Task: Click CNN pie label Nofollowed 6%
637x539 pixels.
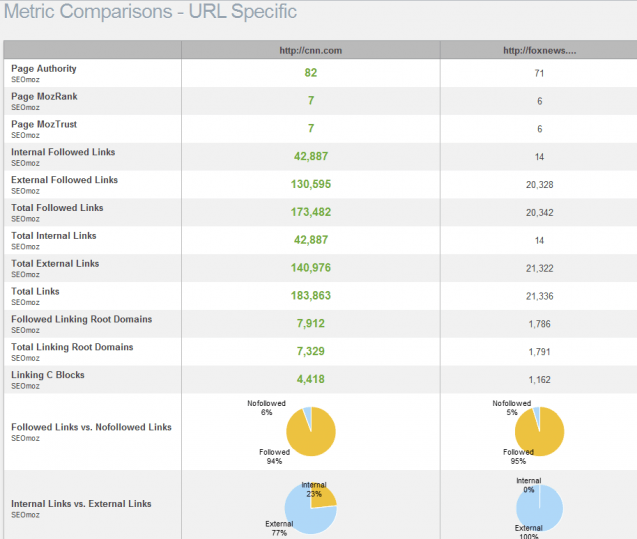Action: (266, 408)
